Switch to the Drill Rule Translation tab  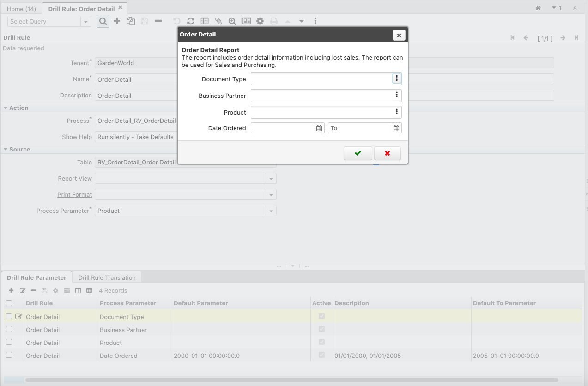[107, 277]
